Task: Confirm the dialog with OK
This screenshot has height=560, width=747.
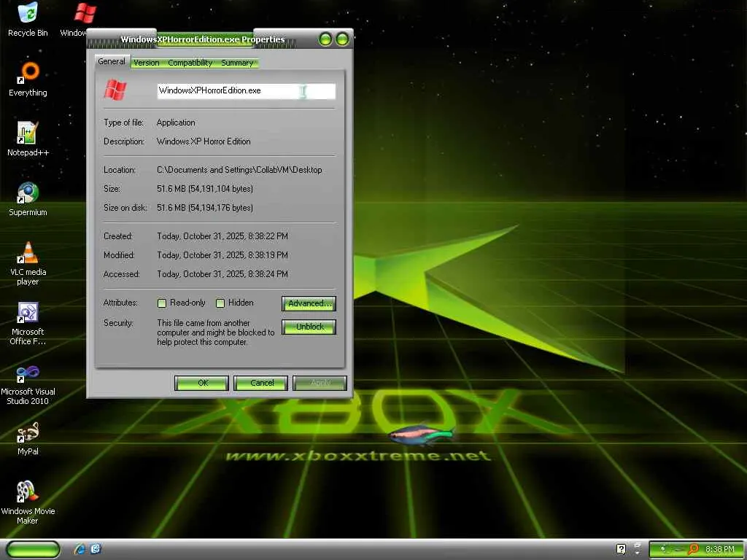Action: tap(202, 383)
